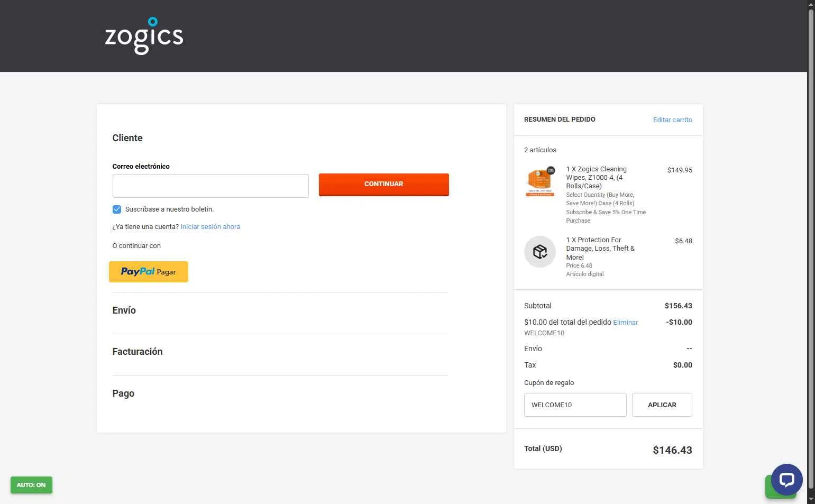
Task: Click the Iniciar sesión ahora link
Action: [x=210, y=227]
